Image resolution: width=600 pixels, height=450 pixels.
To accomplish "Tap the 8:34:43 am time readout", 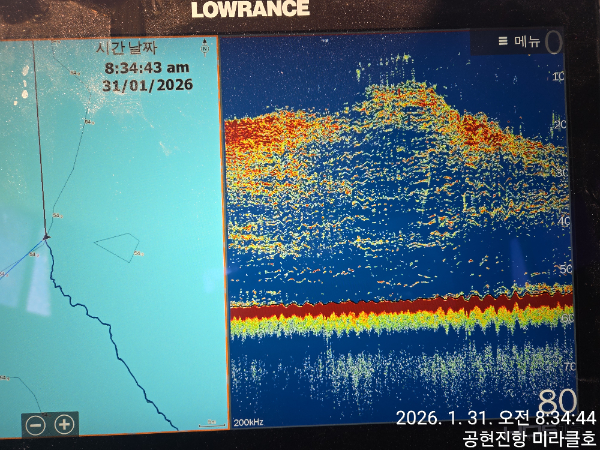I will (147, 67).
